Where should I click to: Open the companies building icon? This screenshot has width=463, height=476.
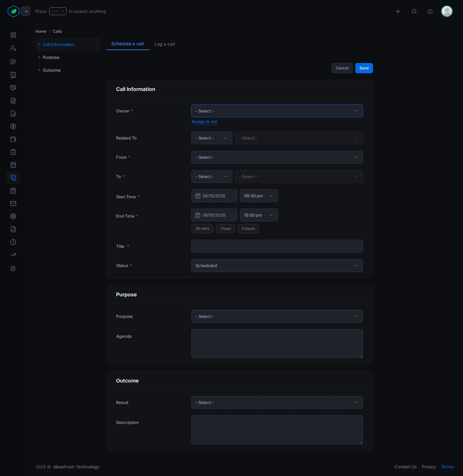tap(13, 75)
